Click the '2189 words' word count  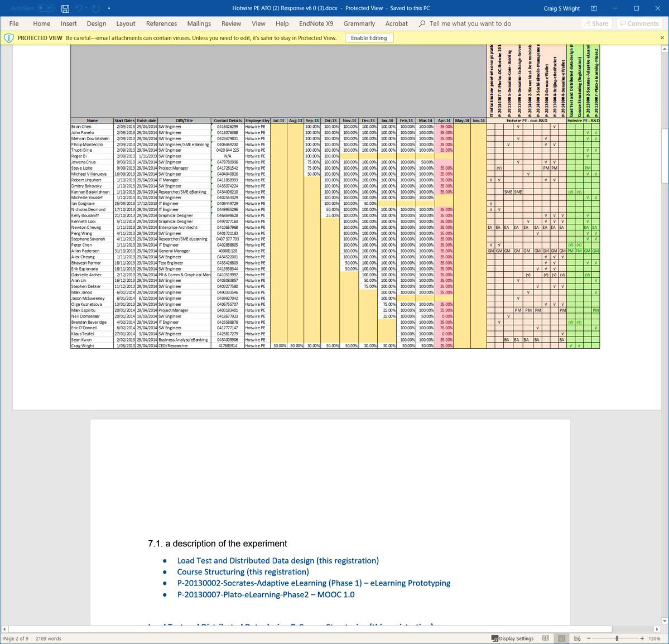[48, 638]
